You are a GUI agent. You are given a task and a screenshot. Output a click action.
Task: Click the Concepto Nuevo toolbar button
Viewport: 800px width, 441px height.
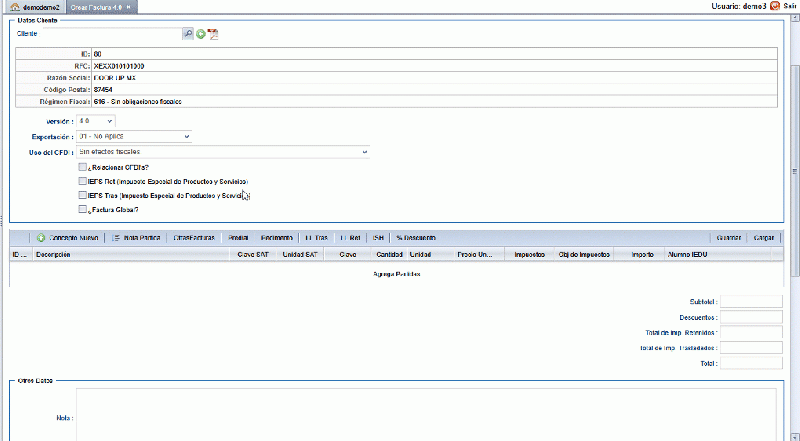[x=68, y=238]
